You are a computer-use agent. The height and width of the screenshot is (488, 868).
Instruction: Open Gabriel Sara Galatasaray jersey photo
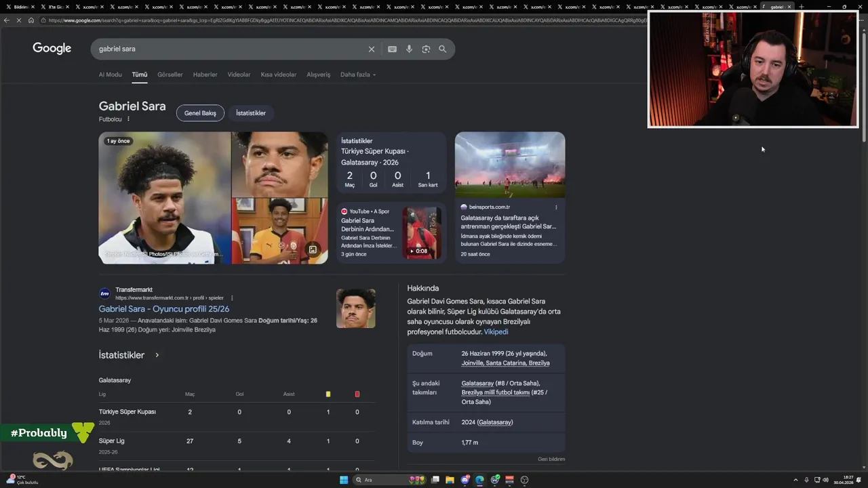[x=279, y=231]
